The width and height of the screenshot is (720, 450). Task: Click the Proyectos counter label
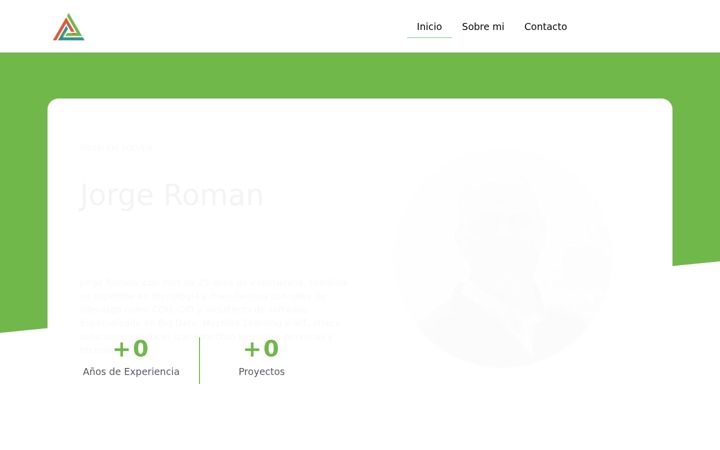261,371
